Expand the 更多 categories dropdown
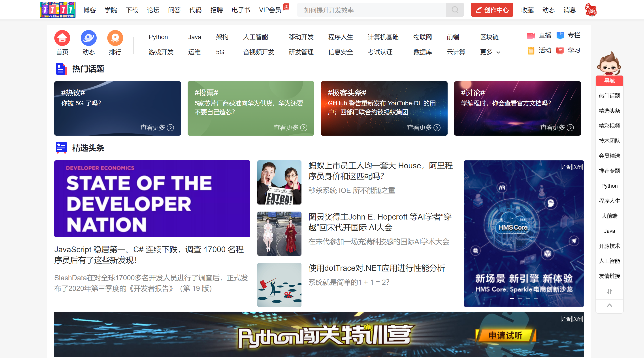644x358 pixels. [x=490, y=52]
